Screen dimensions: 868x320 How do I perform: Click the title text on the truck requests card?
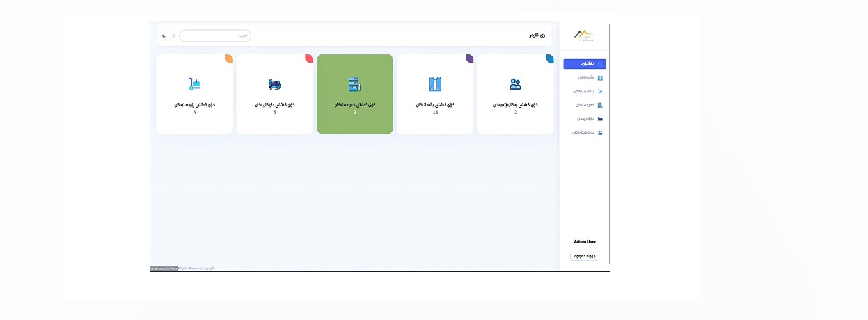coord(275,104)
